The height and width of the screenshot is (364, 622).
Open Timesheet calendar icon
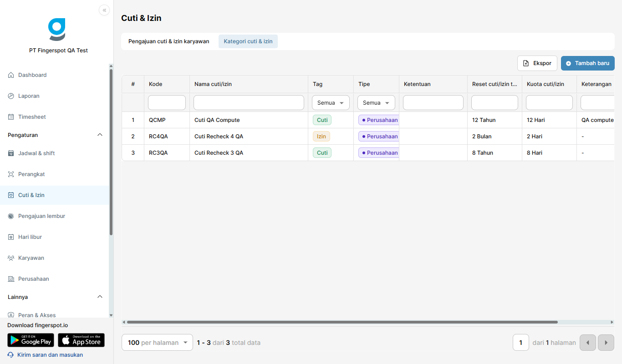click(11, 117)
